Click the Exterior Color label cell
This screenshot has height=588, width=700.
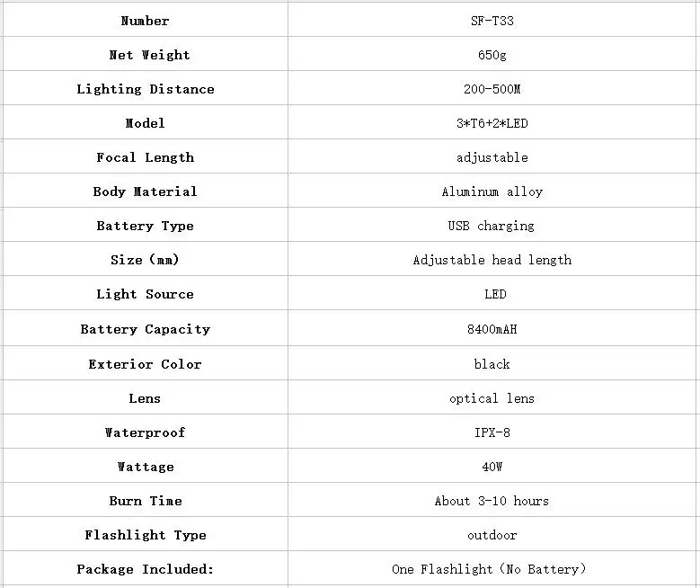pos(146,364)
